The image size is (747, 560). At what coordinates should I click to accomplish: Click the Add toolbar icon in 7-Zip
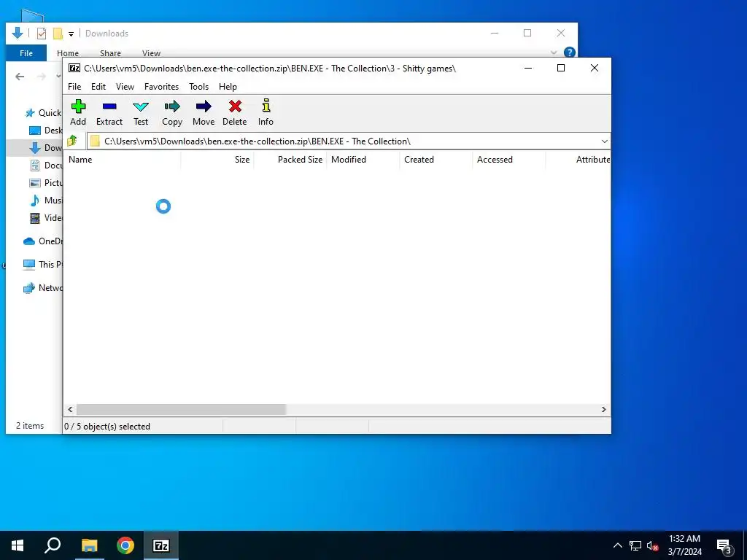coord(78,113)
